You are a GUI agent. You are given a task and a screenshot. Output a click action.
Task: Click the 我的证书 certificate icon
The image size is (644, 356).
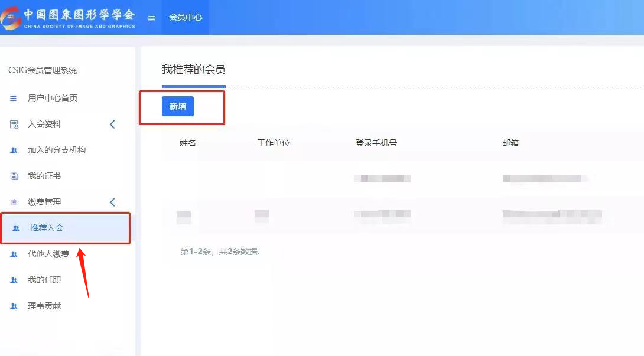coord(14,176)
